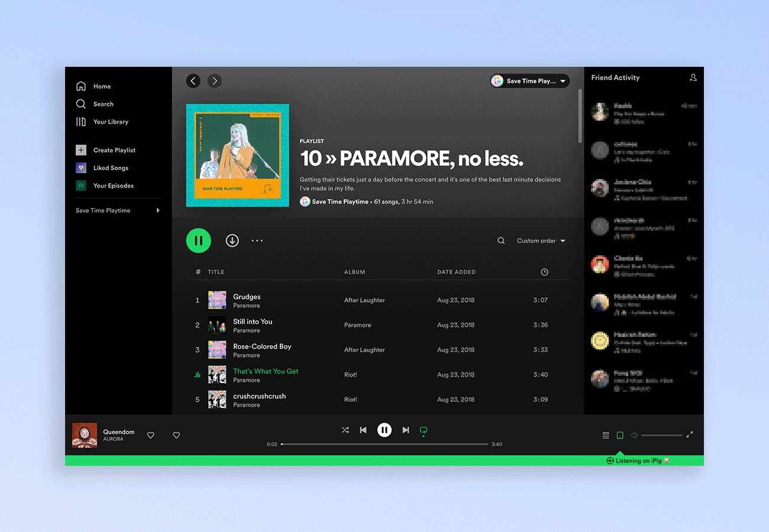Select the crushcrushcrush track

(259, 396)
